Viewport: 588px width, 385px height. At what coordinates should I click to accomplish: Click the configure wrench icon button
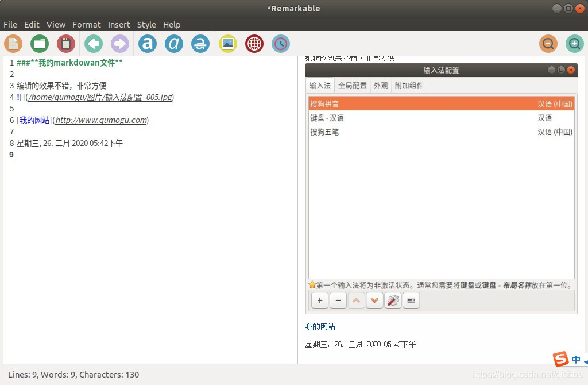pos(393,300)
